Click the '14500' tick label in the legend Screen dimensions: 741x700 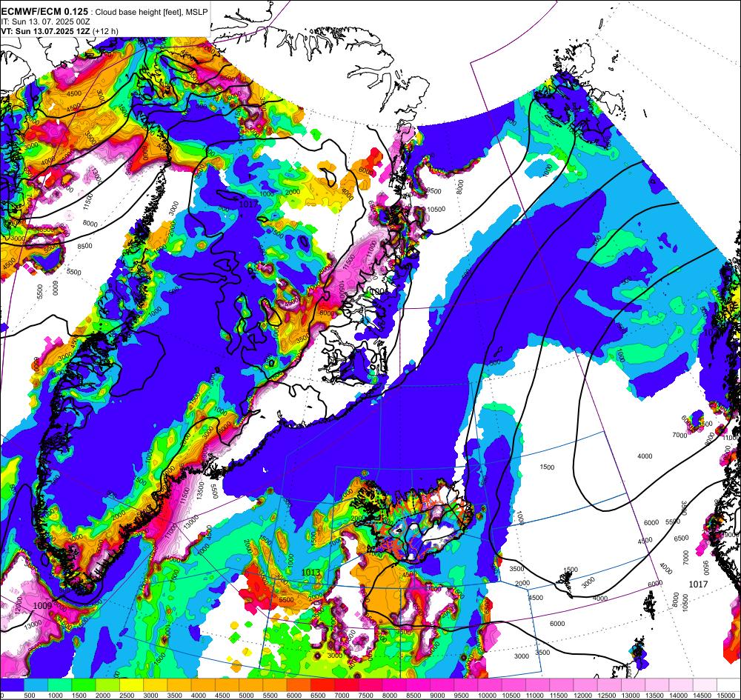click(x=702, y=696)
